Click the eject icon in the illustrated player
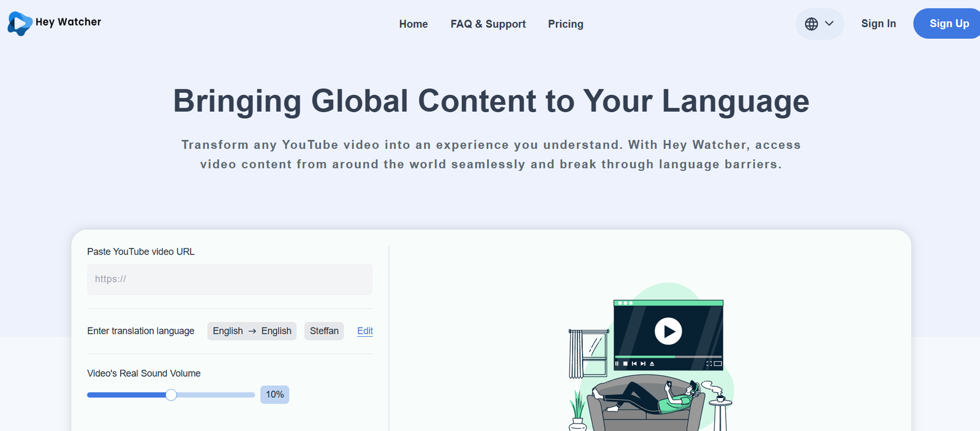 click(x=652, y=364)
